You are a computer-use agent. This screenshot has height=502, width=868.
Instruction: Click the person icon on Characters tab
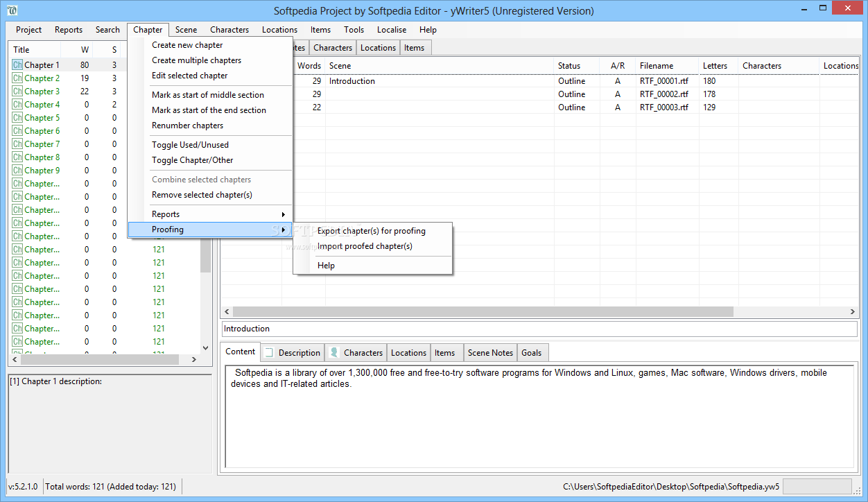pos(334,352)
